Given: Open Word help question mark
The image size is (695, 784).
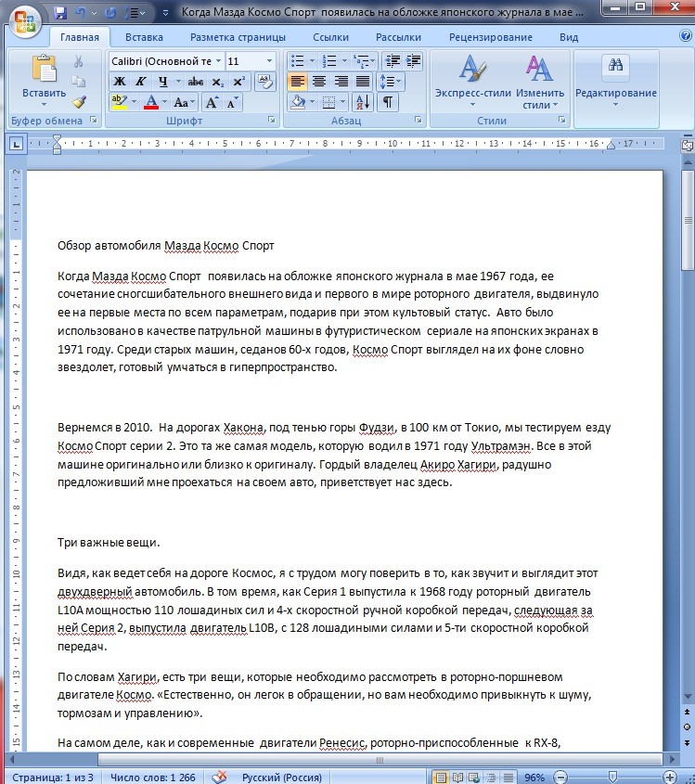Looking at the screenshot, I should tap(685, 36).
